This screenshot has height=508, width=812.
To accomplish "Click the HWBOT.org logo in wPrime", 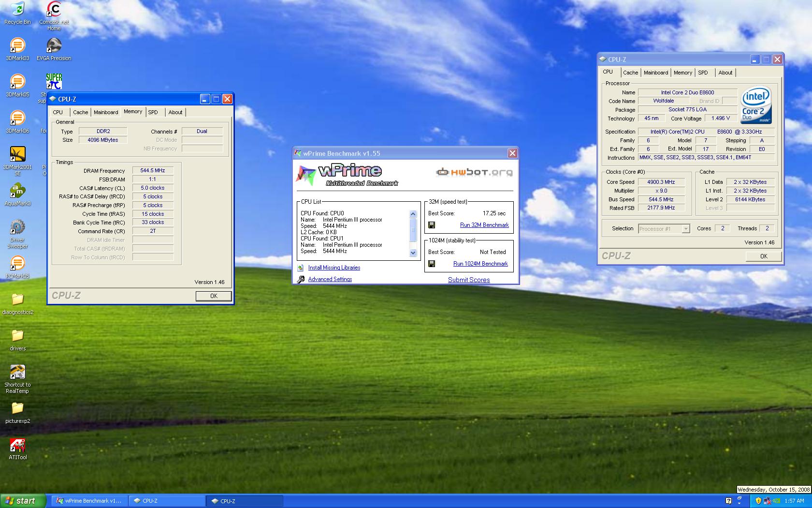I will click(x=474, y=172).
